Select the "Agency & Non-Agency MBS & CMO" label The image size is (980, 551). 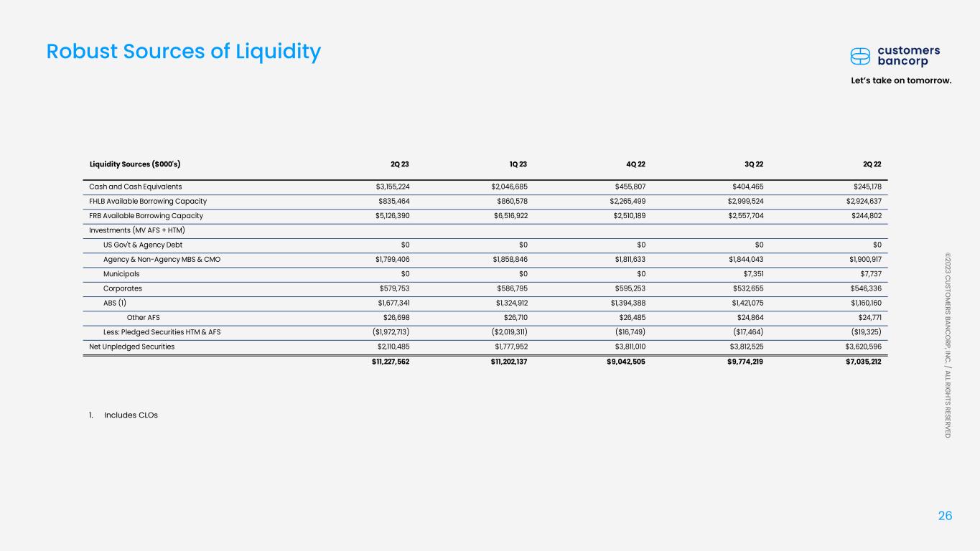(x=162, y=260)
